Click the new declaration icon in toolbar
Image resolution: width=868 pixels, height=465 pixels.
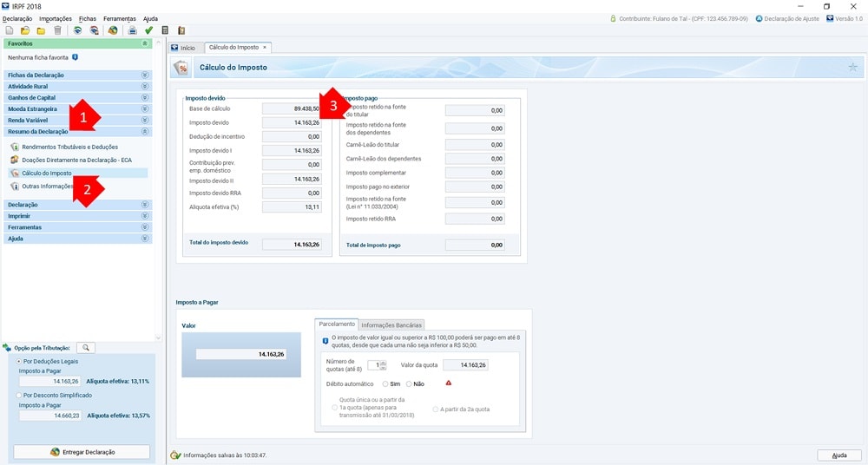[x=9, y=30]
